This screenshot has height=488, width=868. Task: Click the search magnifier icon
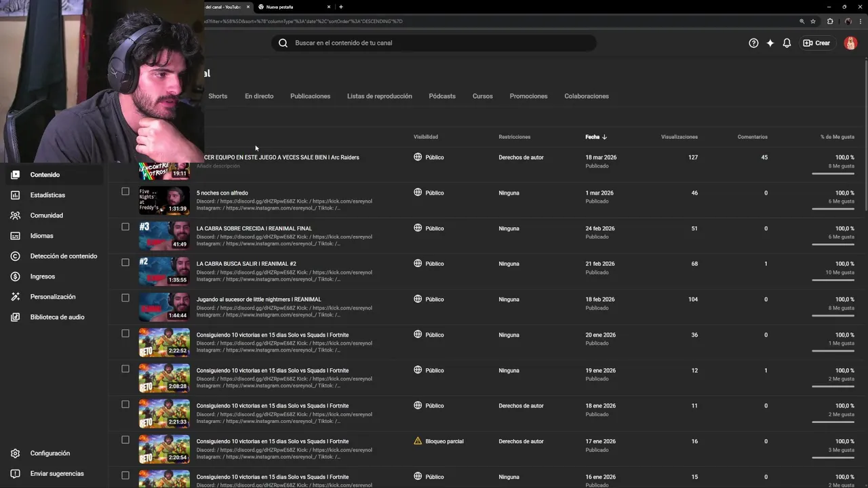click(283, 43)
